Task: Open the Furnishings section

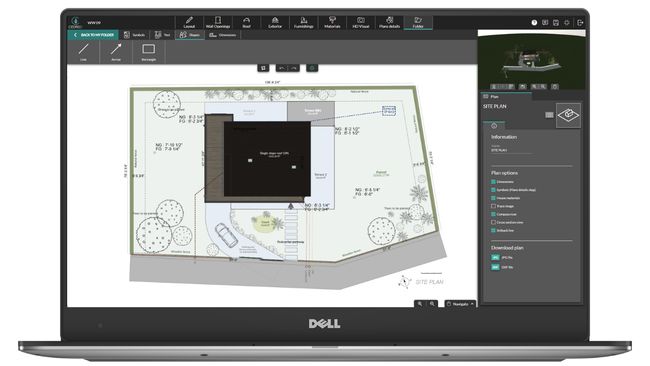Action: pyautogui.click(x=303, y=22)
